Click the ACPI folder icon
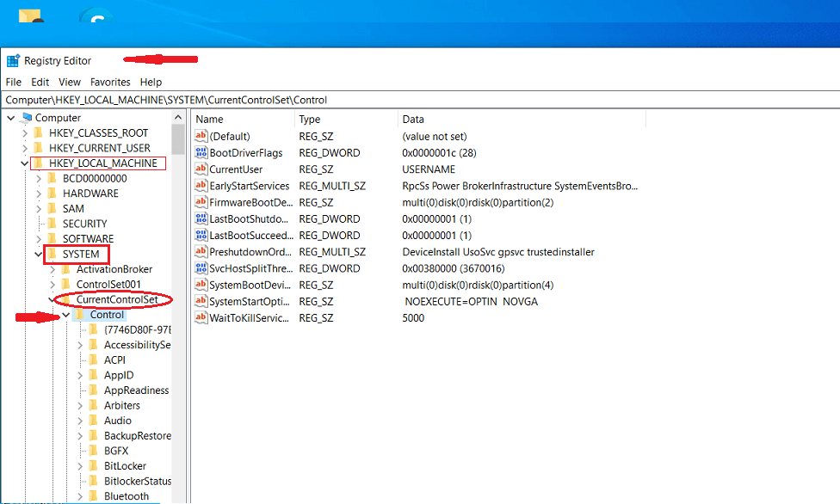 [93, 360]
